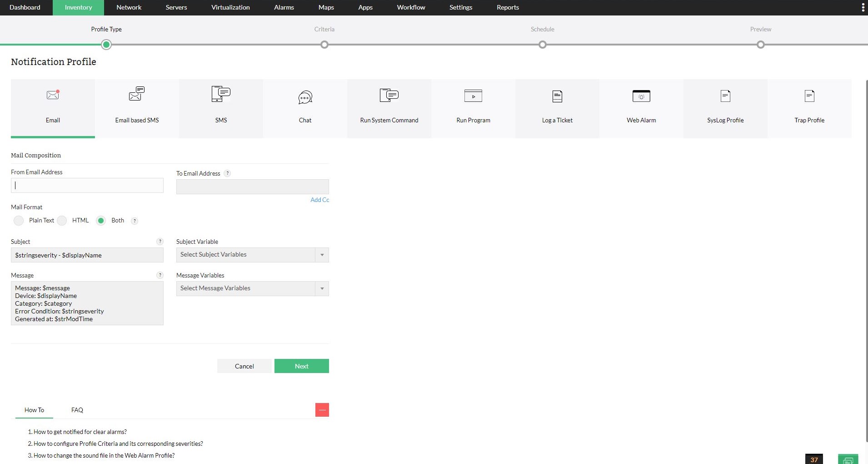The height and width of the screenshot is (464, 868).
Task: Select HTML mail format
Action: tap(62, 221)
